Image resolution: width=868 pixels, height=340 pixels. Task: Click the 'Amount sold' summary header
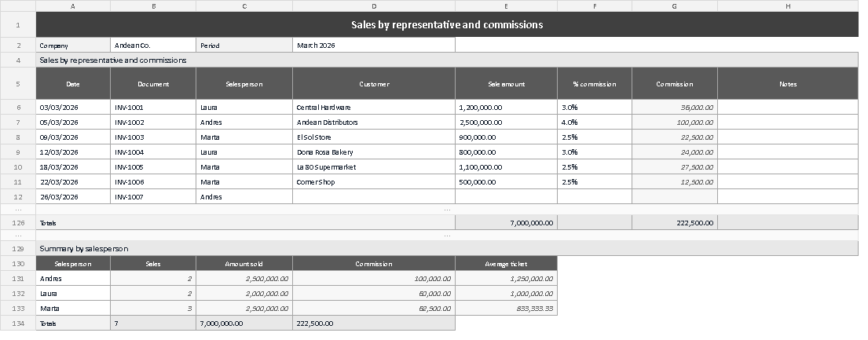tap(244, 264)
